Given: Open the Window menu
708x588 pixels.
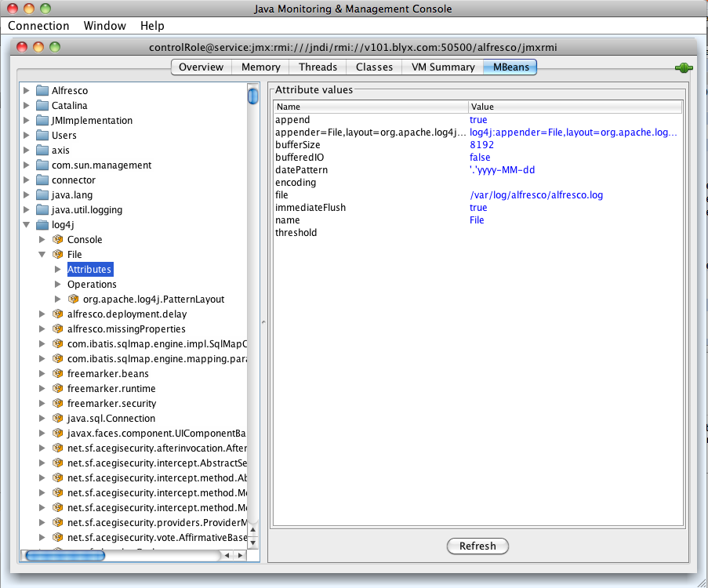Looking at the screenshot, I should (x=105, y=26).
